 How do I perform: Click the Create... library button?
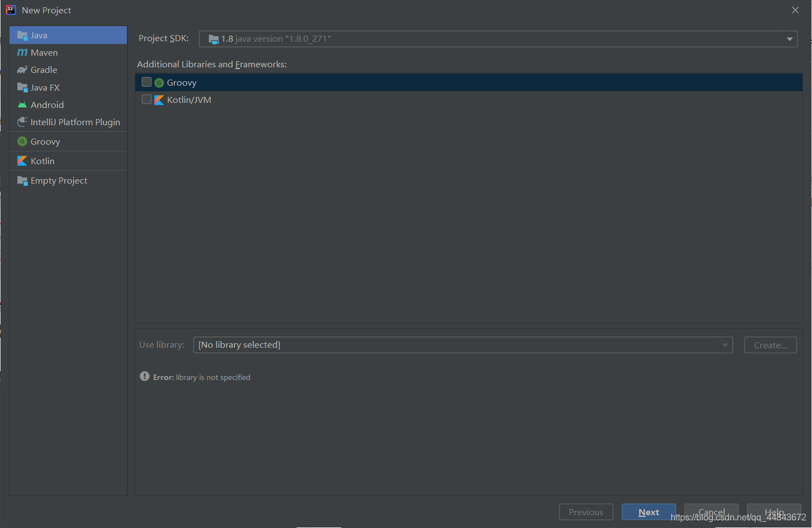coord(770,345)
